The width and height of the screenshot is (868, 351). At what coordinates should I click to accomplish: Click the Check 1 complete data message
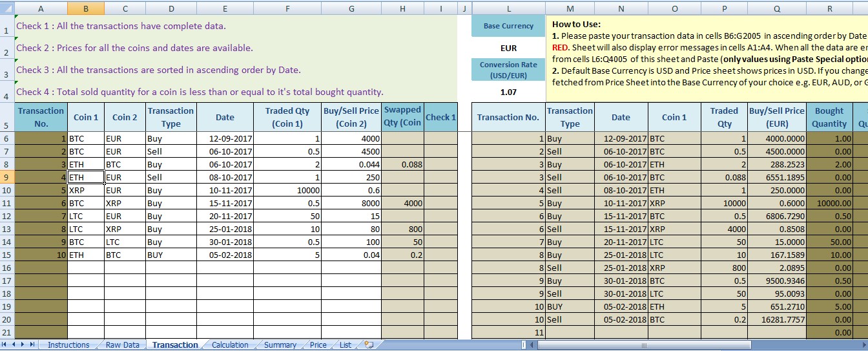pos(121,26)
